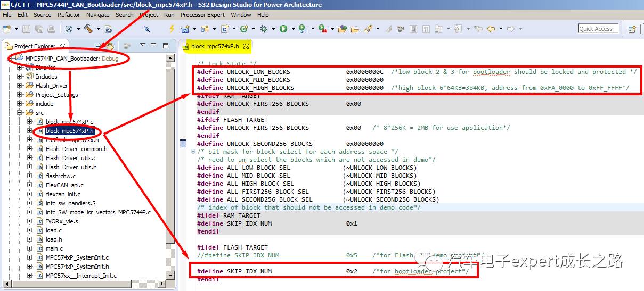Click the New C/C++ Project icon
644x291 pixels.
185,29
